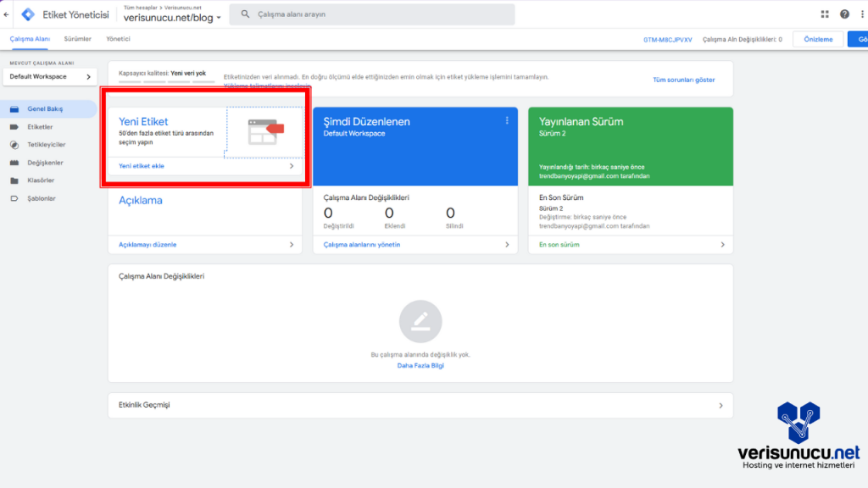This screenshot has height=488, width=868.
Task: Click the new tag illustration icon
Action: click(265, 131)
